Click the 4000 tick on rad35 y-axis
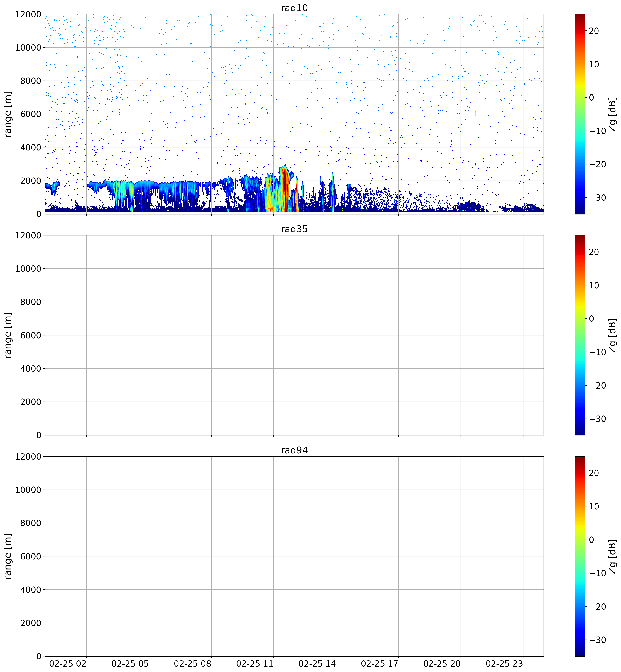Image resolution: width=621 pixels, height=672 pixels. (x=31, y=369)
